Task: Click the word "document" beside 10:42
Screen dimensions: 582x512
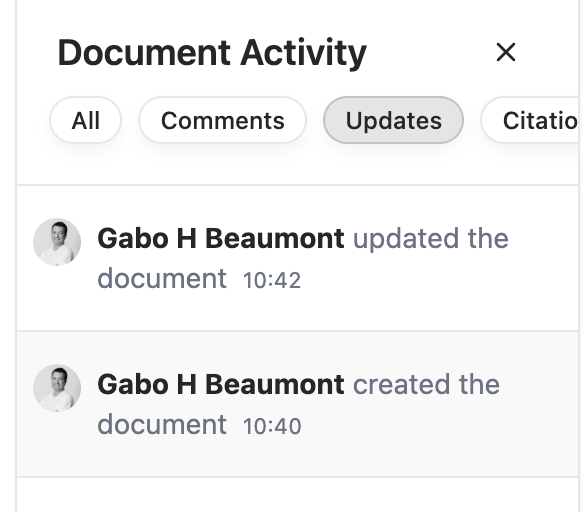Action: [x=162, y=278]
